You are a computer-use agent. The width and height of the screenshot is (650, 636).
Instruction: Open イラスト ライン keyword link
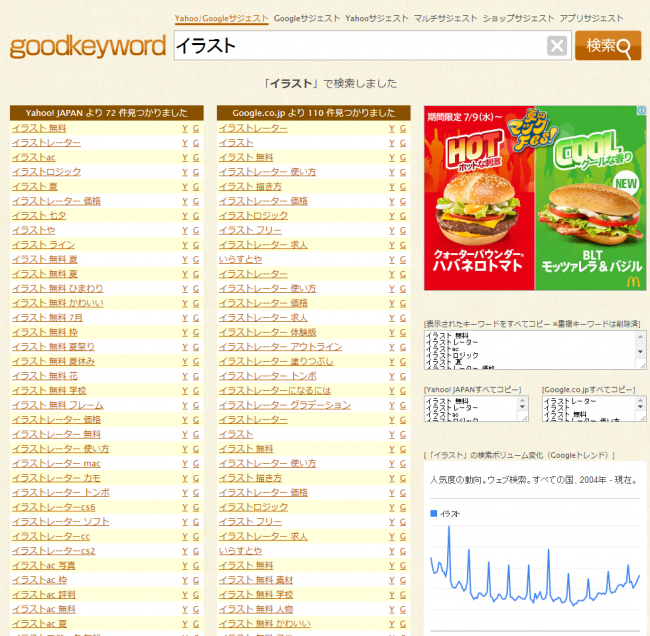point(43,245)
